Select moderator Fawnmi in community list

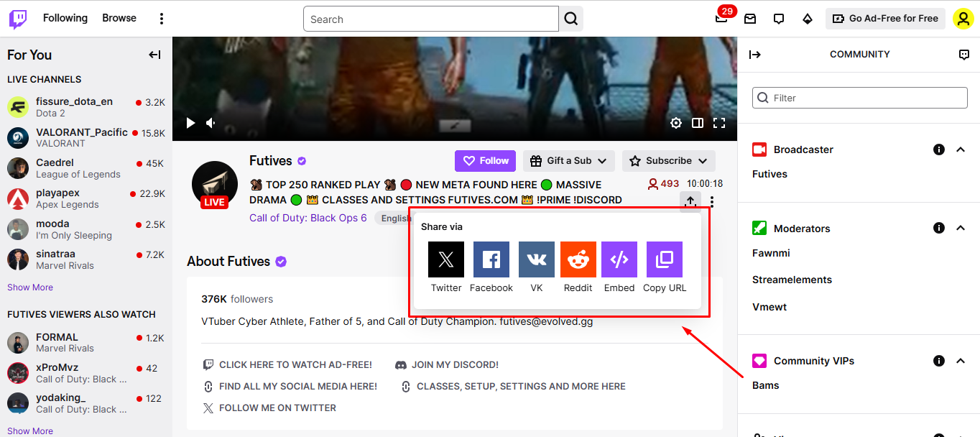[x=771, y=253]
